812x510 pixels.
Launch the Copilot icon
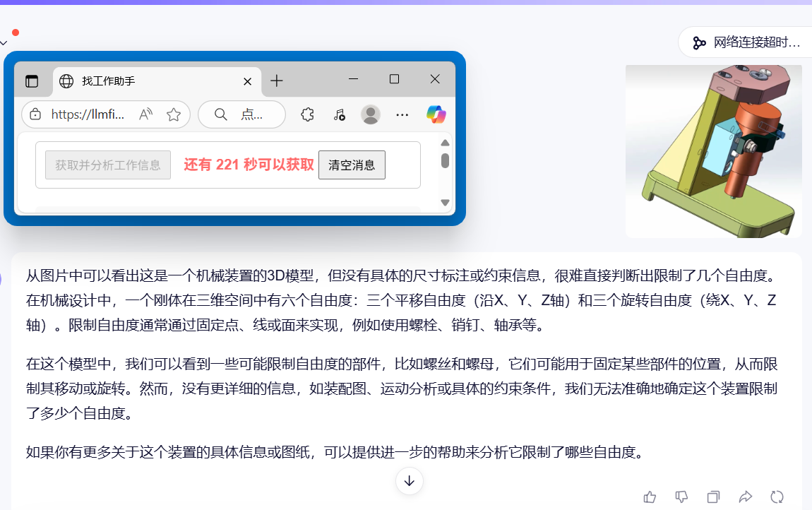pos(436,114)
